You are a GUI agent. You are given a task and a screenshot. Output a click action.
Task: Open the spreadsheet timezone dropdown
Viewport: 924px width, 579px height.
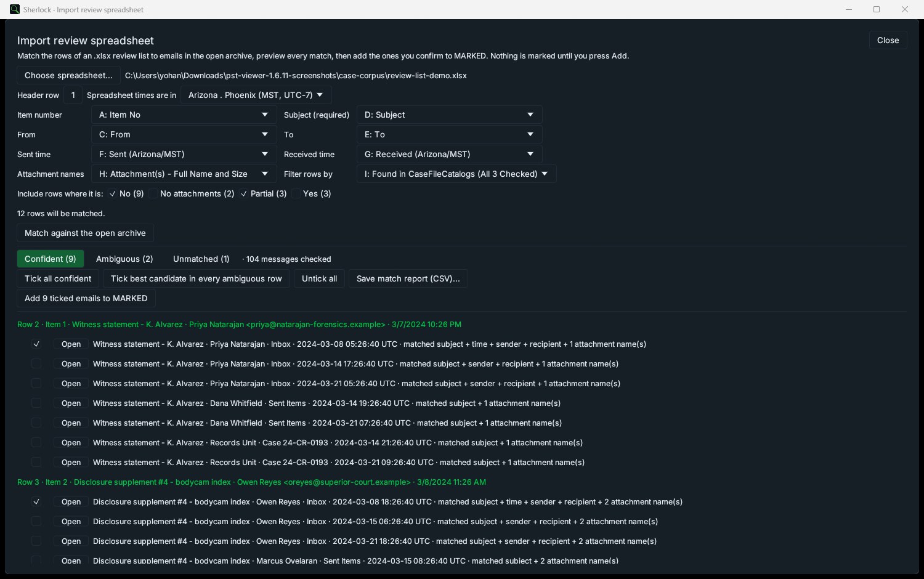pyautogui.click(x=256, y=95)
